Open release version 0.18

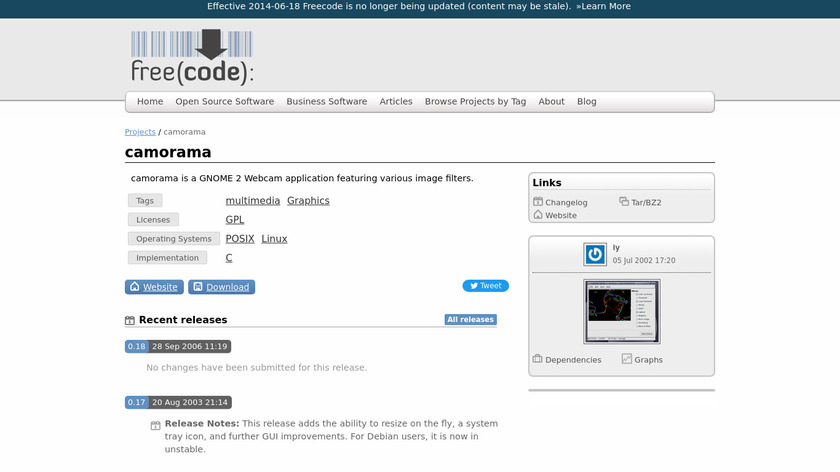tap(137, 346)
